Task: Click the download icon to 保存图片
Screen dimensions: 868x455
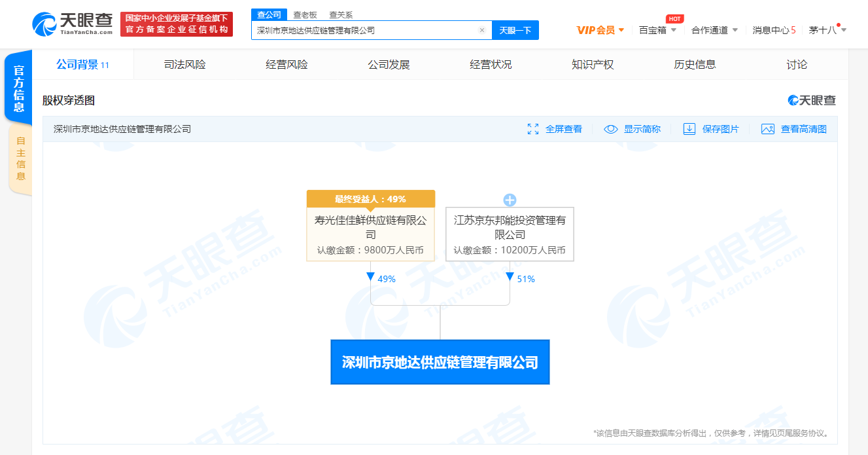Action: point(689,129)
